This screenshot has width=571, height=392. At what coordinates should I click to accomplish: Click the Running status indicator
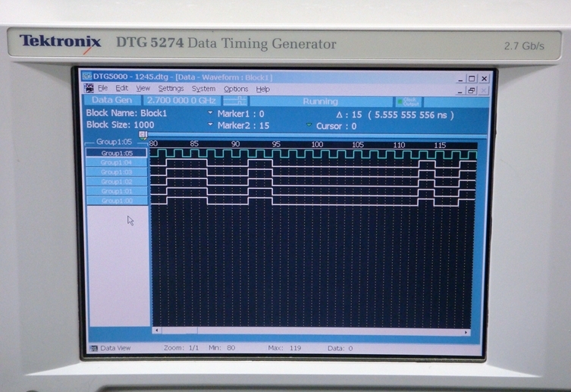321,102
